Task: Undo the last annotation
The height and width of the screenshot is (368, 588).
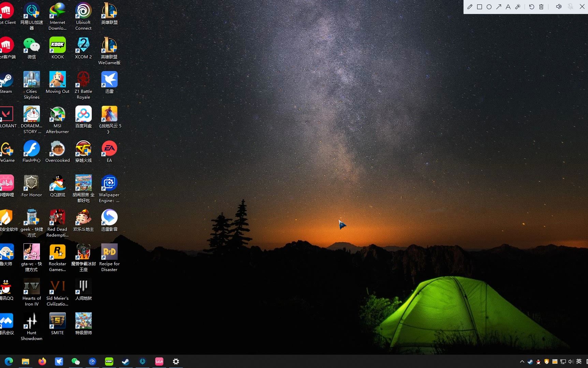Action: tap(531, 7)
